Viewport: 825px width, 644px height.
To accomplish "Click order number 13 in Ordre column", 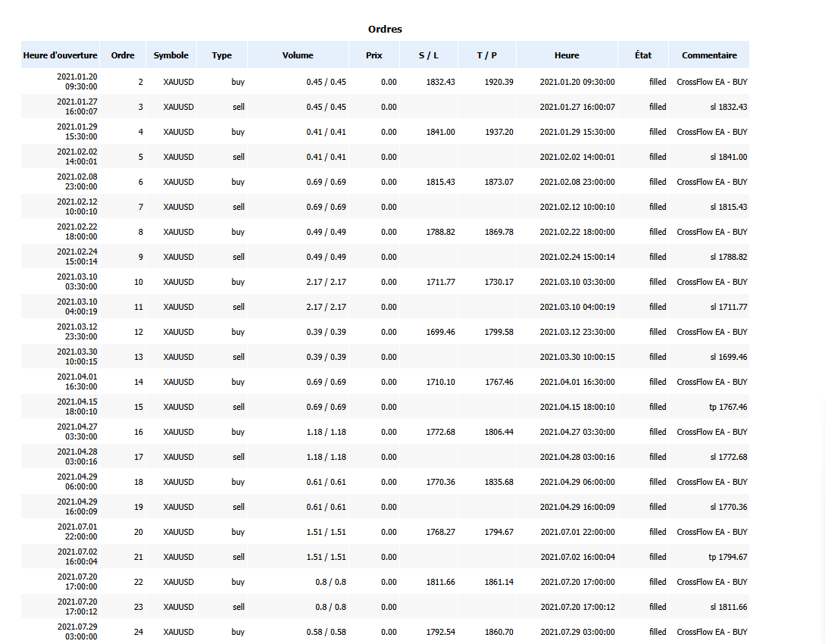I will [139, 357].
